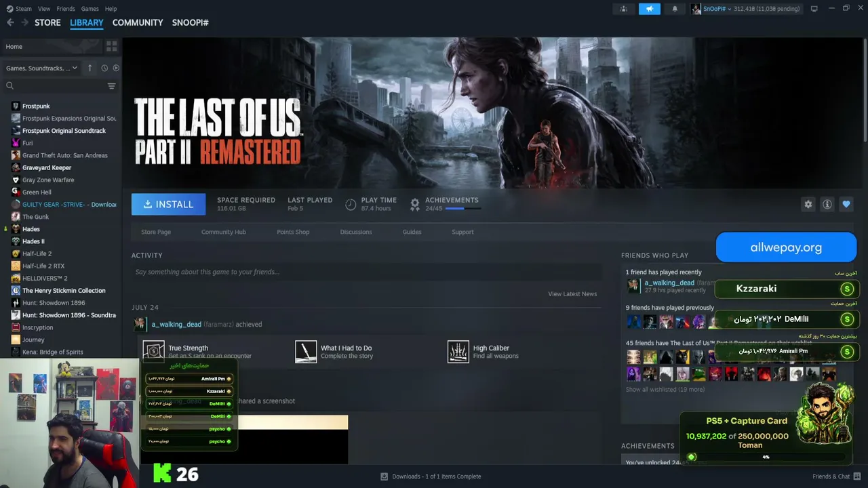This screenshot has width=868, height=488.
Task: Toggle the recent activity clock filter
Action: [104, 68]
